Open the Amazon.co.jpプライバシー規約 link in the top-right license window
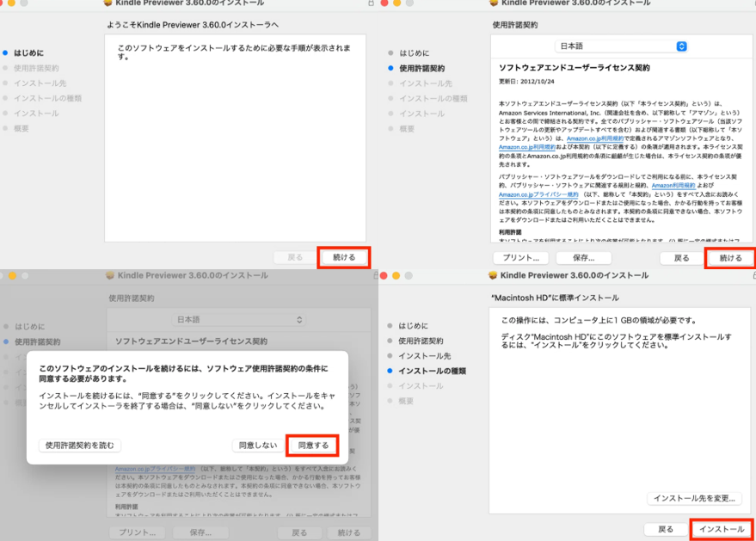 (x=538, y=194)
